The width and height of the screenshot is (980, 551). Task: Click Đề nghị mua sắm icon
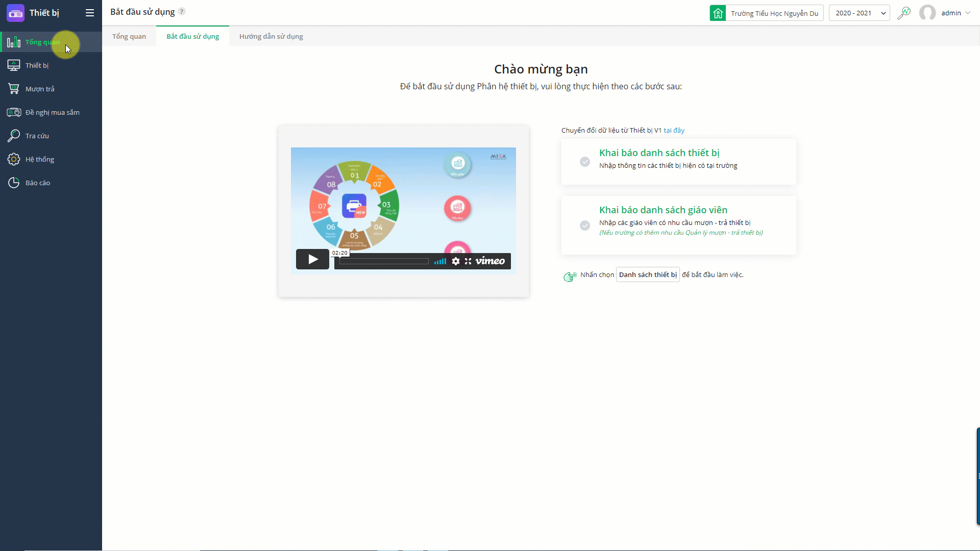click(x=14, y=112)
